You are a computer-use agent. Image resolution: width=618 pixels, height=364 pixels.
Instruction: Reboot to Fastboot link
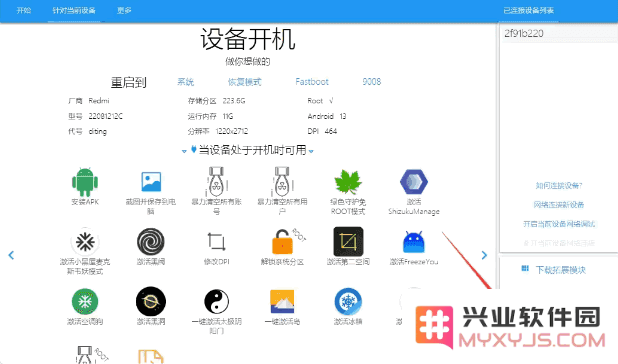tap(312, 82)
